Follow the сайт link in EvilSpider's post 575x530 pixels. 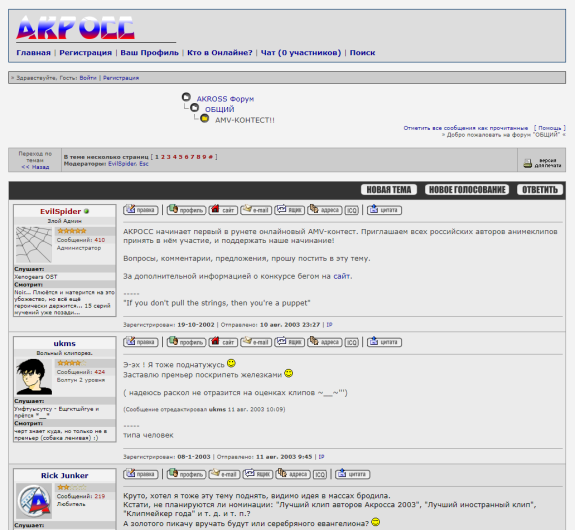341,276
